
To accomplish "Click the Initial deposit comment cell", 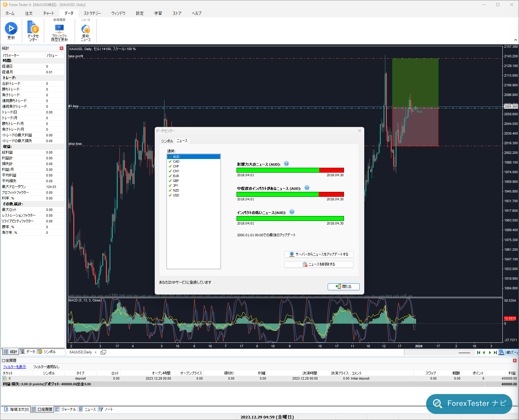I will 360,378.
